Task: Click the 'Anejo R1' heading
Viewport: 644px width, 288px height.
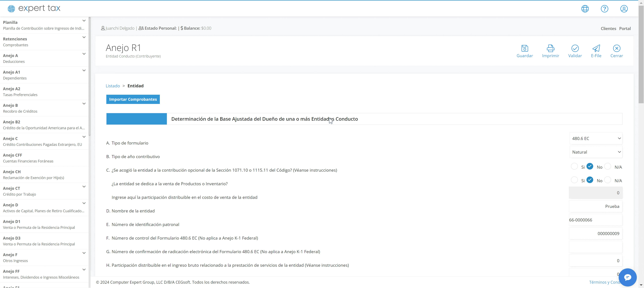Action: coord(123,48)
